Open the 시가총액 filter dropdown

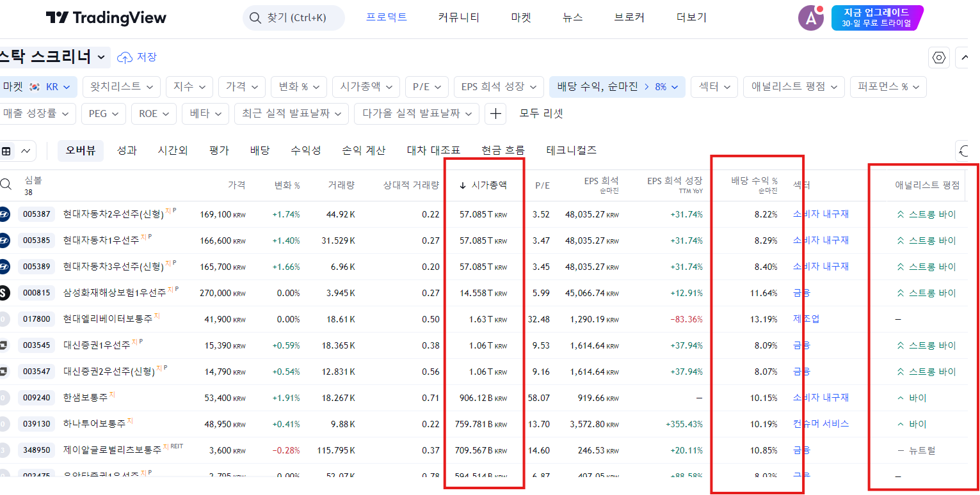click(366, 87)
